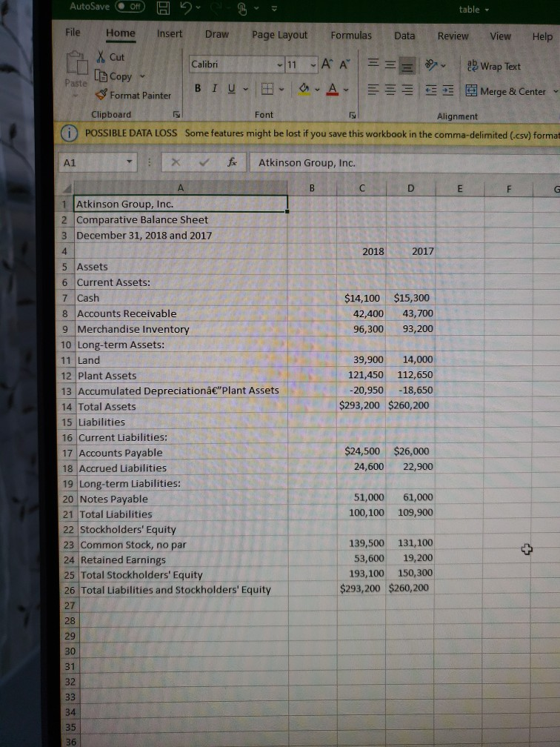Click the formula bar Cancel X icon
The height and width of the screenshot is (747, 560).
[176, 162]
